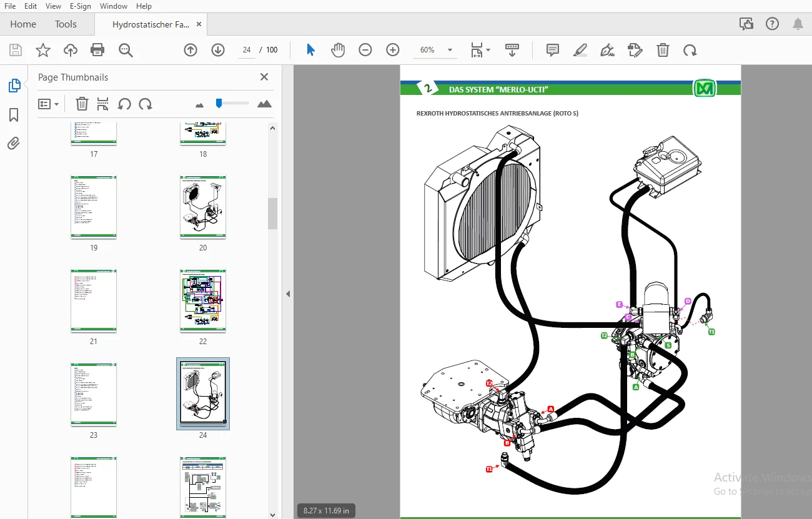
Task: Click the thumbnail size slider handle
Action: 219,103
